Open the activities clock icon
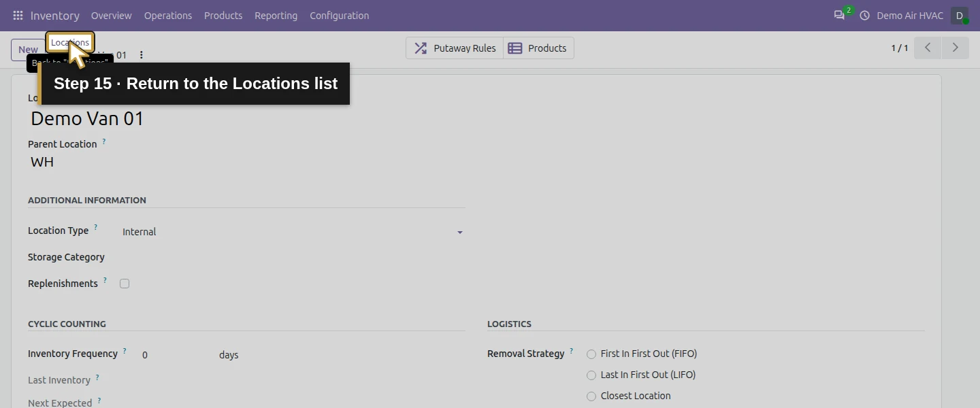980x408 pixels. point(864,15)
